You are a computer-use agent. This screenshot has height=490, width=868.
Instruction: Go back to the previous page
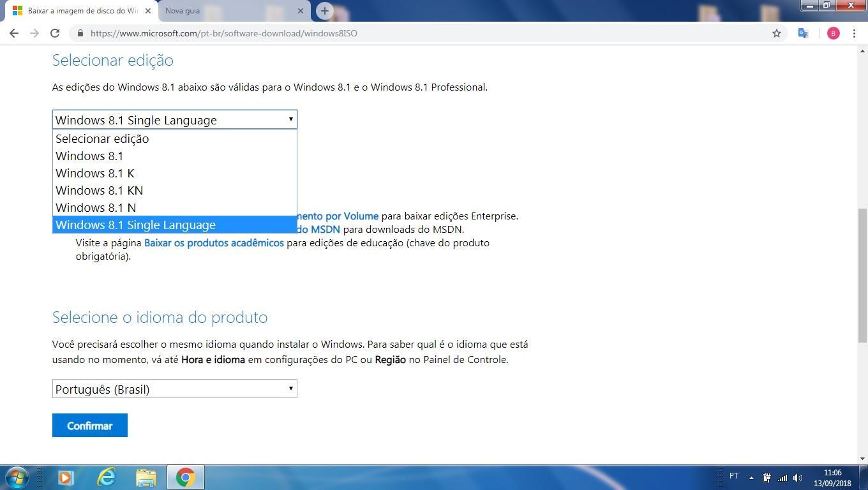click(14, 33)
